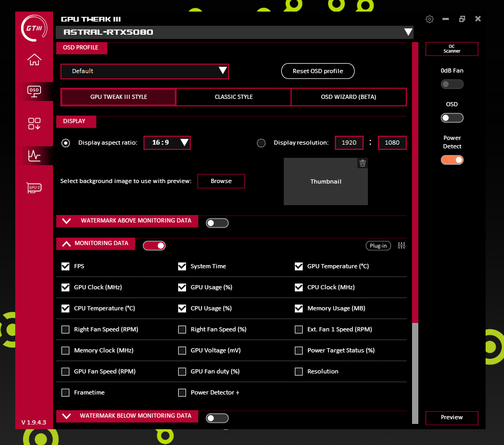
Task: Switch to GPU Tweak III Style tab
Action: [x=119, y=97]
